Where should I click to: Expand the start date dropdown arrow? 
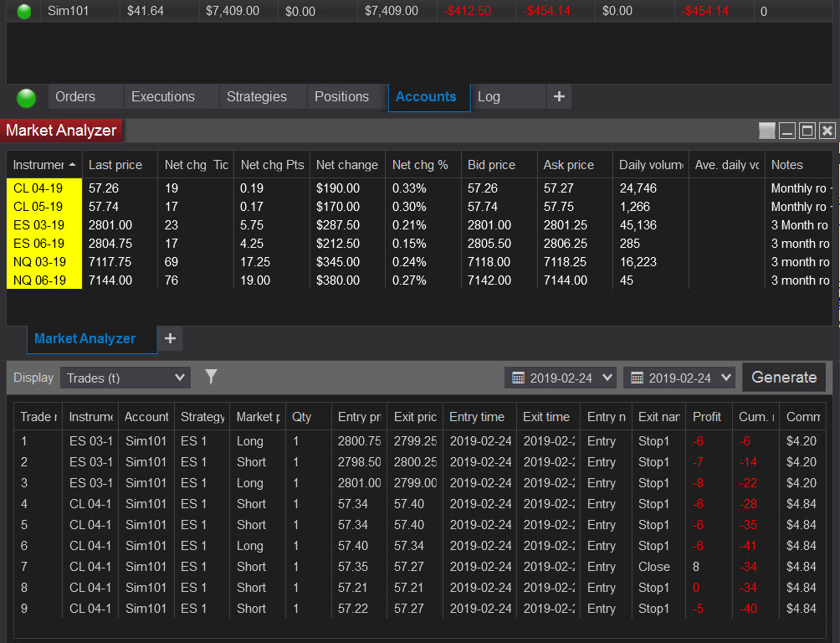coord(607,378)
